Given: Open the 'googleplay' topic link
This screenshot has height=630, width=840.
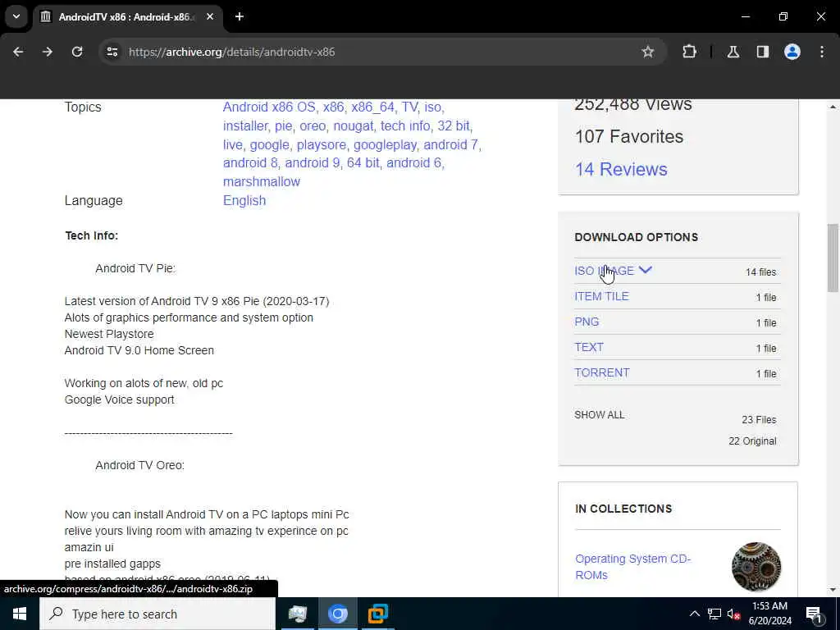Looking at the screenshot, I should click(x=385, y=144).
